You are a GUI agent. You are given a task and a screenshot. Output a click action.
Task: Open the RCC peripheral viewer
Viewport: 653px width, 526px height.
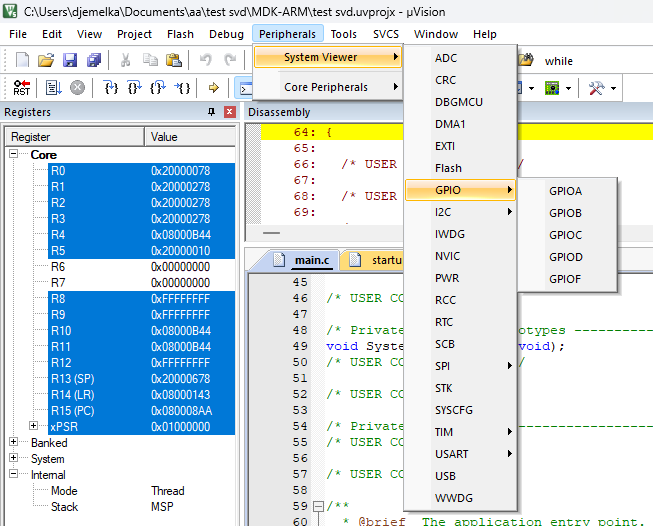460,300
